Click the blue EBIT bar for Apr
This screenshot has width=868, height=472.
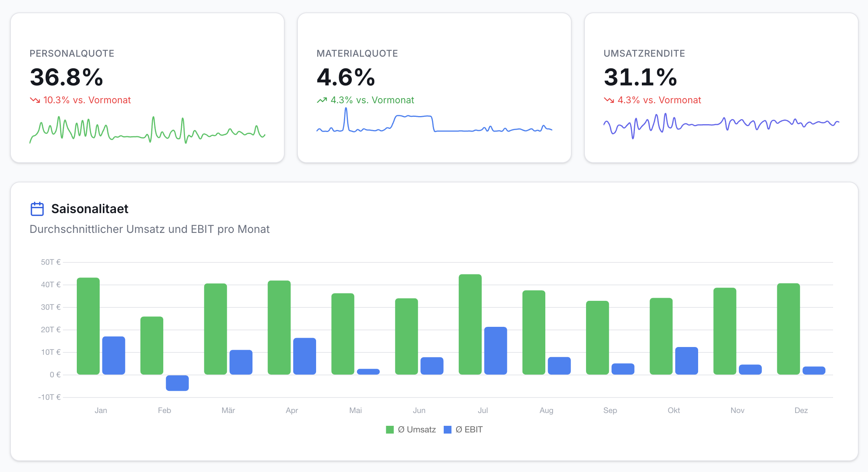pyautogui.click(x=304, y=356)
